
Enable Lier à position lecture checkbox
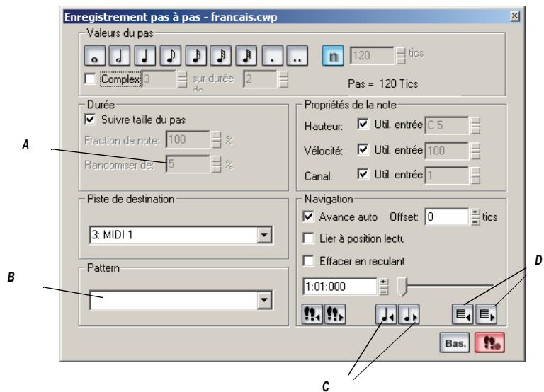coord(308,238)
